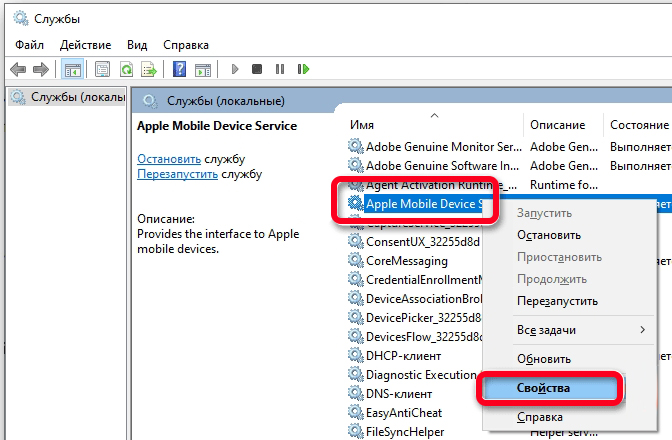Click the gear icon next to DHCP-клиент
This screenshot has height=440, width=672.
tap(355, 356)
